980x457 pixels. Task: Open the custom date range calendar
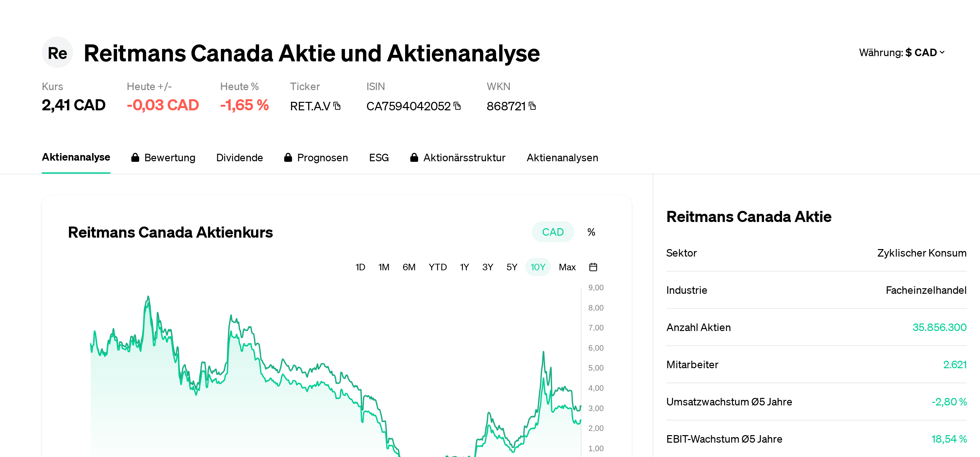593,267
